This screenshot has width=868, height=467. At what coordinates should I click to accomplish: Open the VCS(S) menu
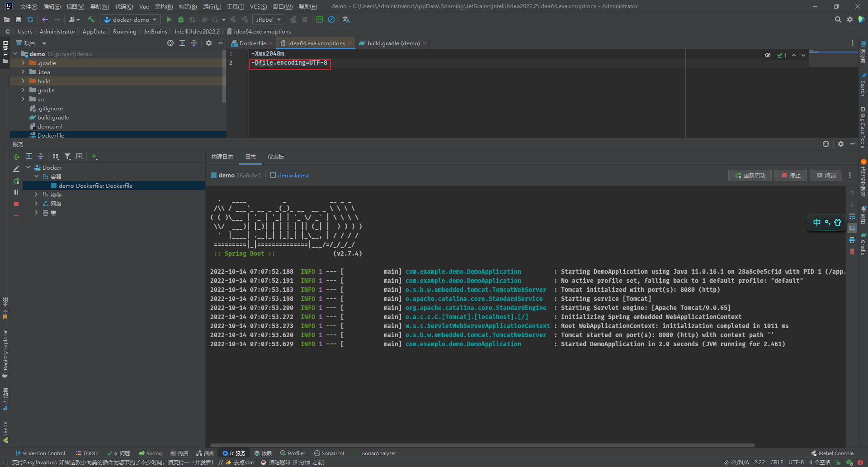coord(258,6)
